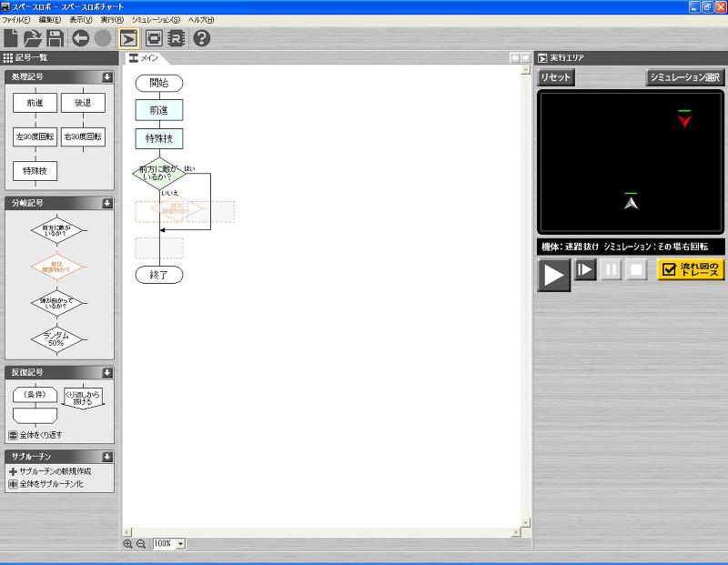Toggle the execution area toolbar button

129,37
